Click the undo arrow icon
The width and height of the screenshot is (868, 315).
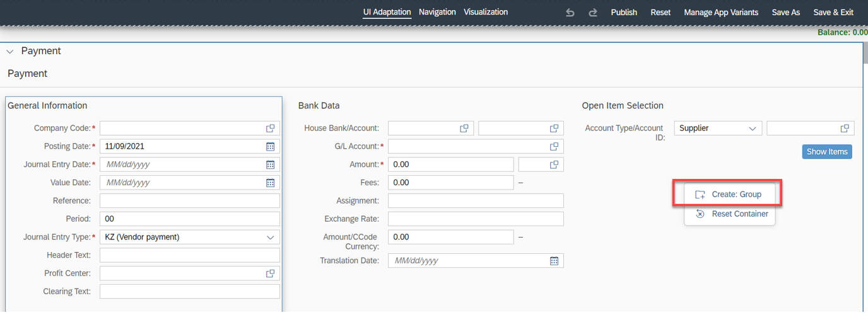[570, 13]
